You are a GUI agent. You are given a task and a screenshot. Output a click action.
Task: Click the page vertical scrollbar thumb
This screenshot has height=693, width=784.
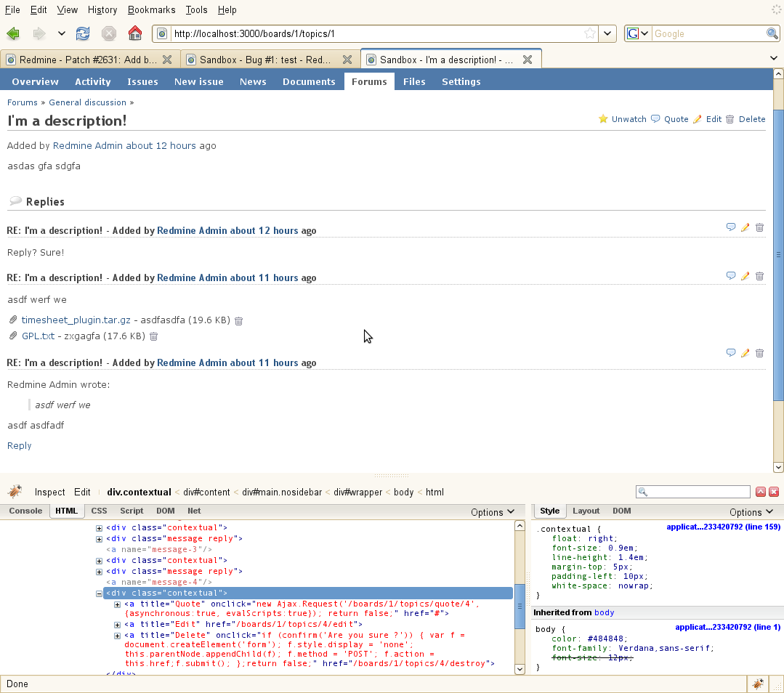[x=778, y=254]
